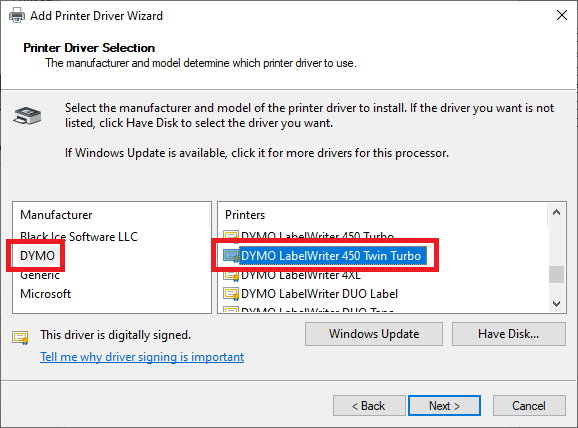Open Windows Update for more drivers
The image size is (578, 428).
[x=374, y=334]
